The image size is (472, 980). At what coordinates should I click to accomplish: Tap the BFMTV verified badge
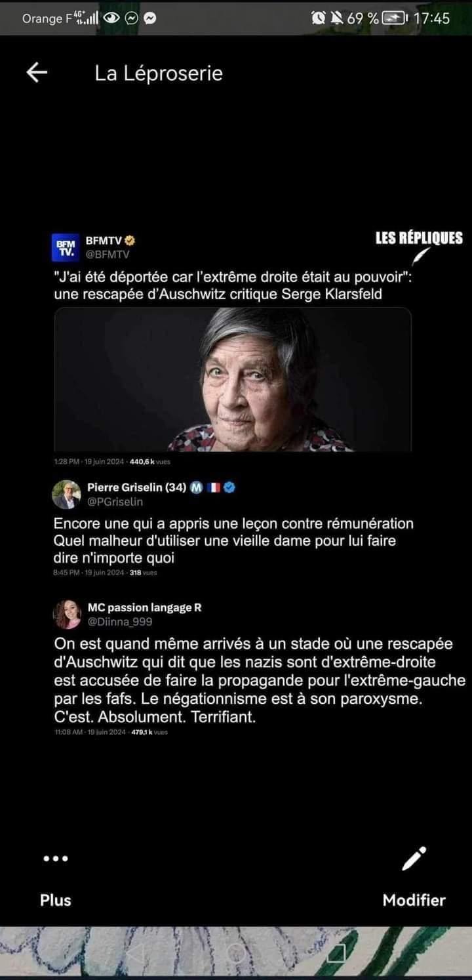(130, 240)
